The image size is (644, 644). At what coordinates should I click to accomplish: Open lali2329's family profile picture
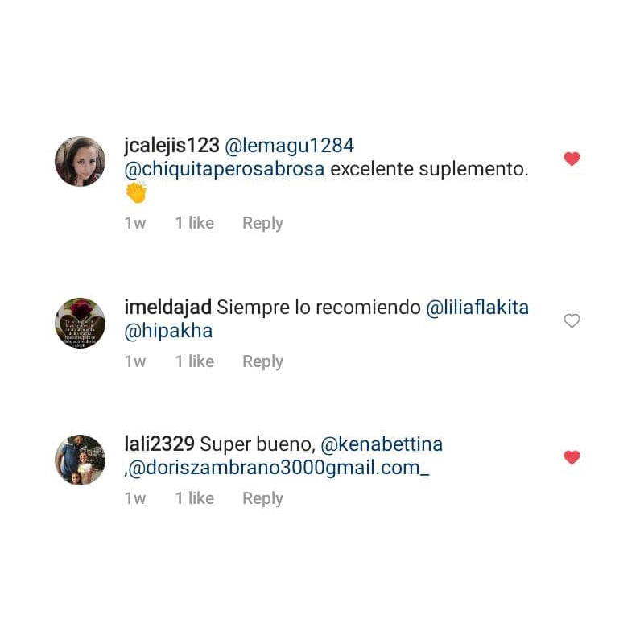point(80,460)
